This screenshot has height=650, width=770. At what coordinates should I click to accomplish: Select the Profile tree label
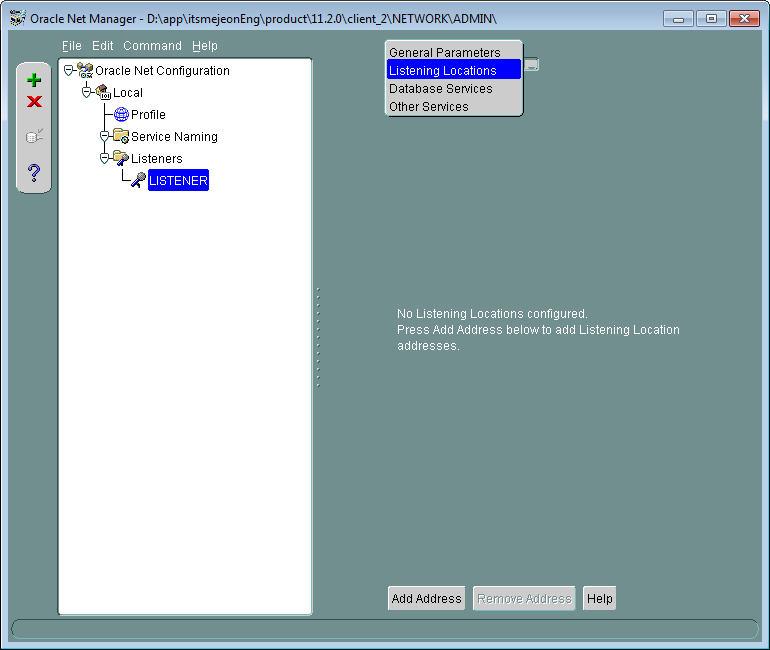148,114
